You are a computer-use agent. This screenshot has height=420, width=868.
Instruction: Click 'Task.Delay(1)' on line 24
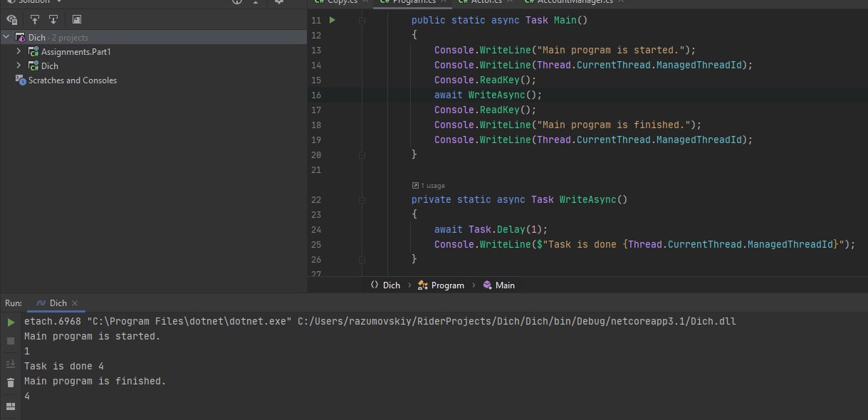(x=506, y=229)
